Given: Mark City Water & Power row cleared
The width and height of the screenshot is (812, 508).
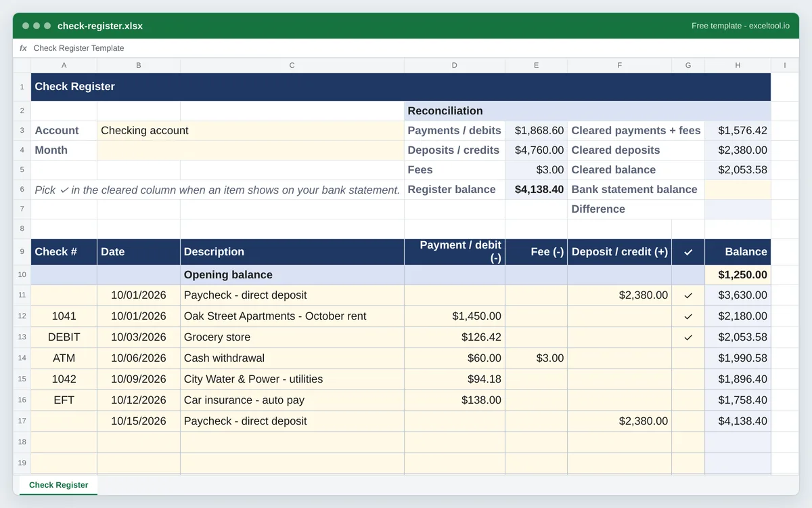Looking at the screenshot, I should [688, 379].
